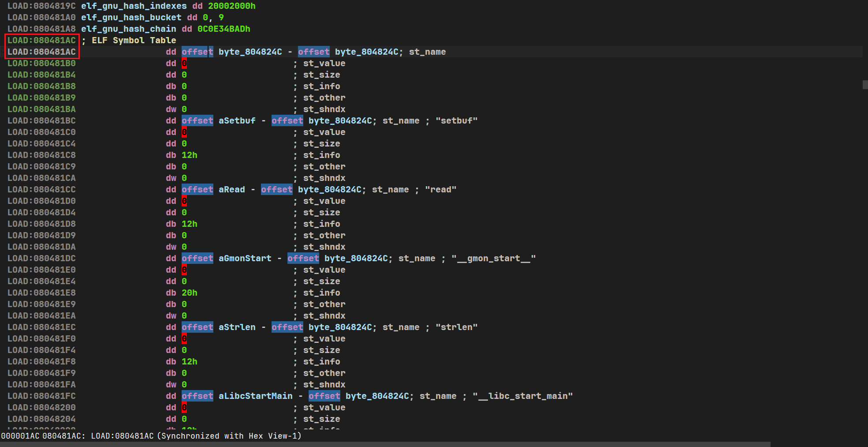Click the 12h value at LOAD:080481F8
The width and height of the screenshot is (868, 447).
(190, 362)
